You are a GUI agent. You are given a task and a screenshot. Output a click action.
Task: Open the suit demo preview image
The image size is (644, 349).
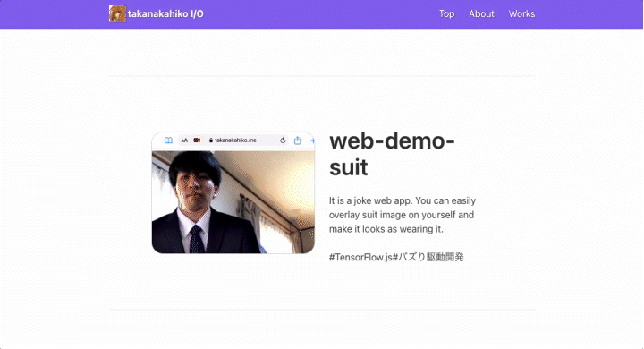click(x=233, y=192)
